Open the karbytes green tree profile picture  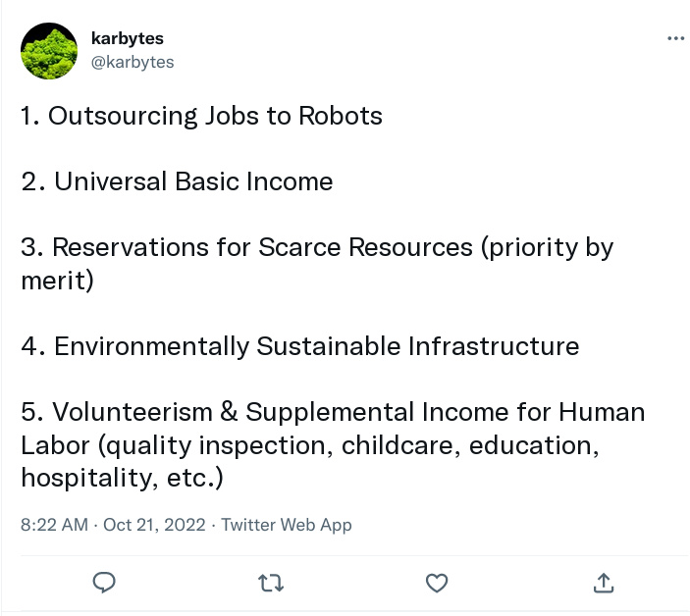[49, 51]
